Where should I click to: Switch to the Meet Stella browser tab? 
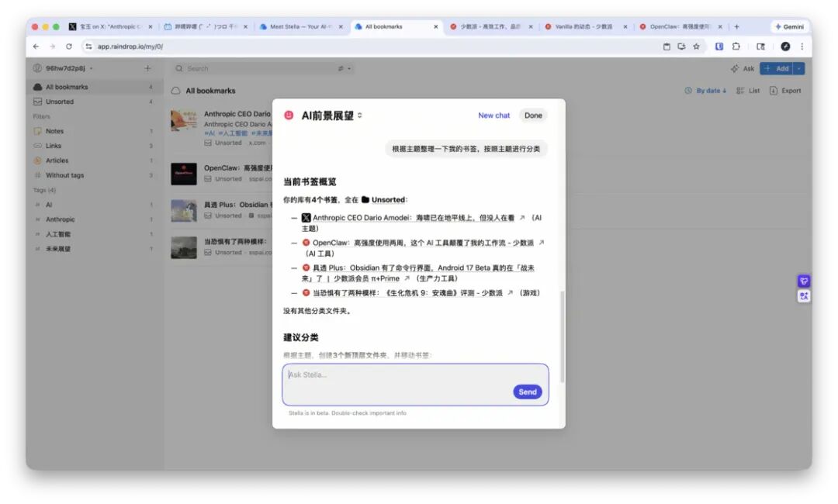click(301, 26)
